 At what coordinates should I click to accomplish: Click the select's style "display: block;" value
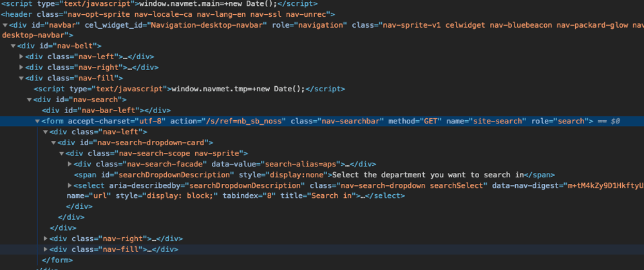(178, 196)
